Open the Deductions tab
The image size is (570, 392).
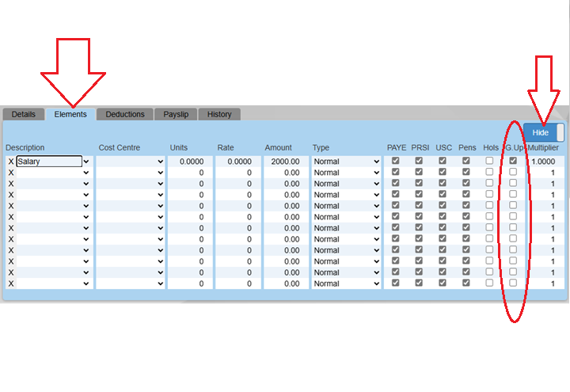(x=125, y=114)
